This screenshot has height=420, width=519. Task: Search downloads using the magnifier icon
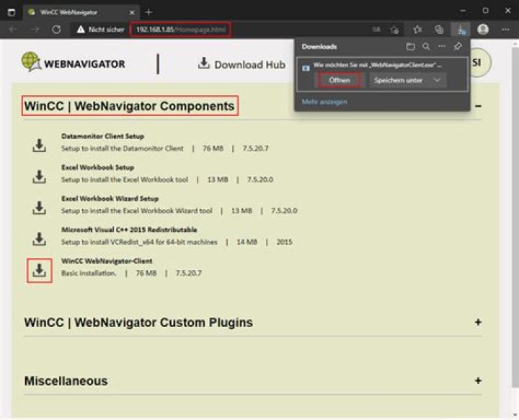pos(426,47)
